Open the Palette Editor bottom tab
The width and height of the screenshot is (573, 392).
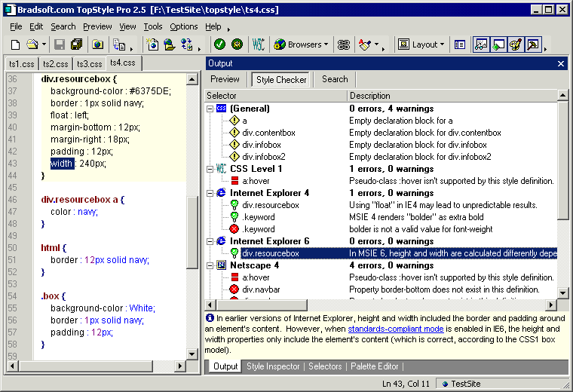374,366
